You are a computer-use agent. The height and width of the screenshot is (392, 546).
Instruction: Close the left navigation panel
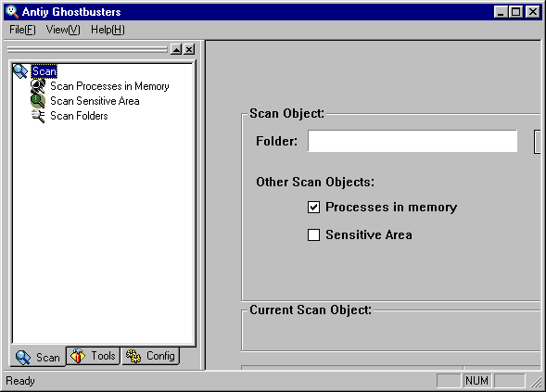pyautogui.click(x=189, y=49)
